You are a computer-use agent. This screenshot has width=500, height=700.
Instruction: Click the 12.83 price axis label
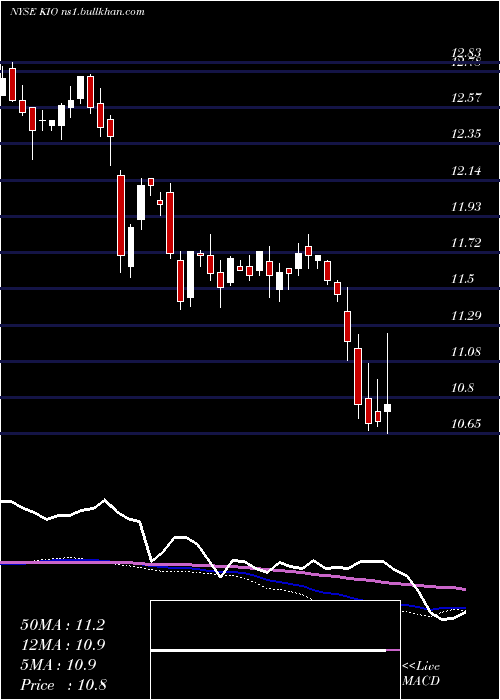[466, 54]
